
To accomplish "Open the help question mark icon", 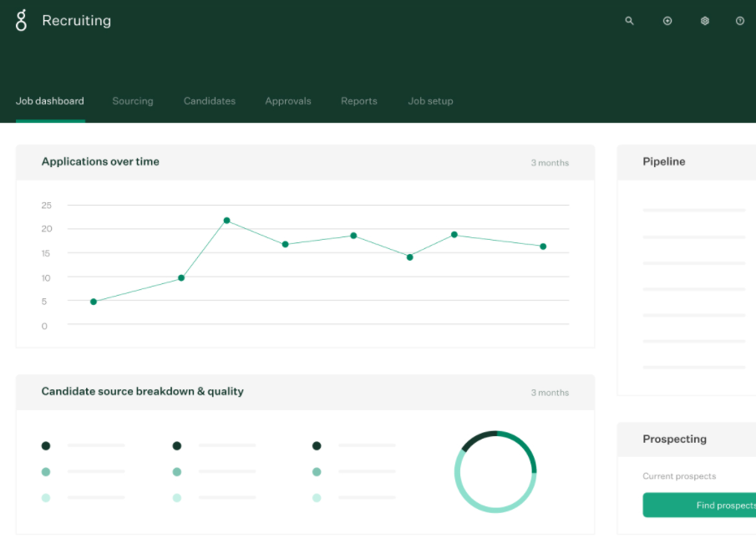I will [739, 20].
